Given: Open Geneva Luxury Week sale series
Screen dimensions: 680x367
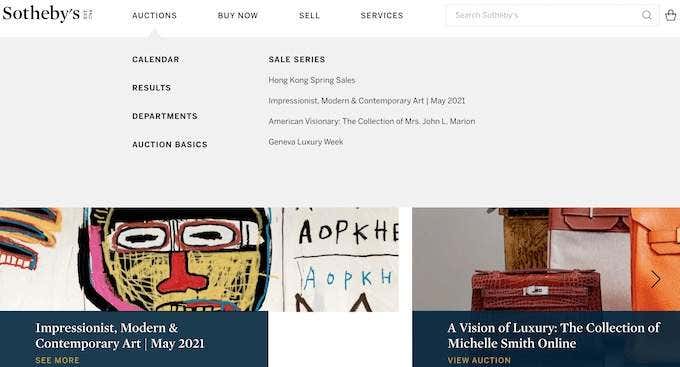Looking at the screenshot, I should tap(306, 142).
